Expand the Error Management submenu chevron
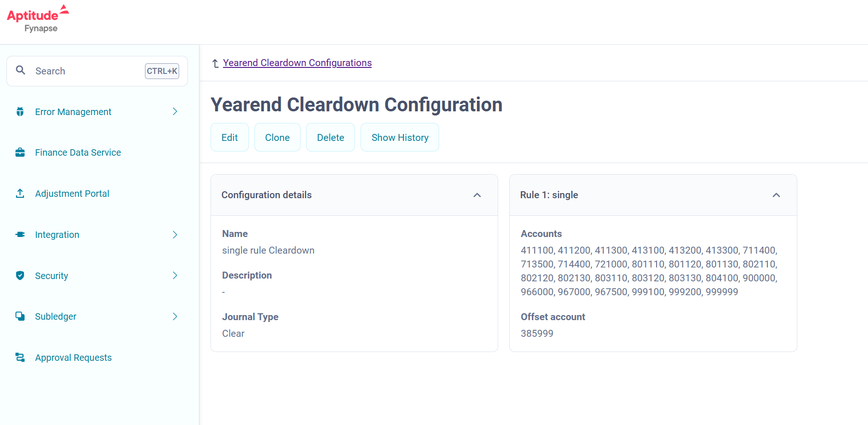Viewport: 868px width, 425px height. click(x=175, y=112)
